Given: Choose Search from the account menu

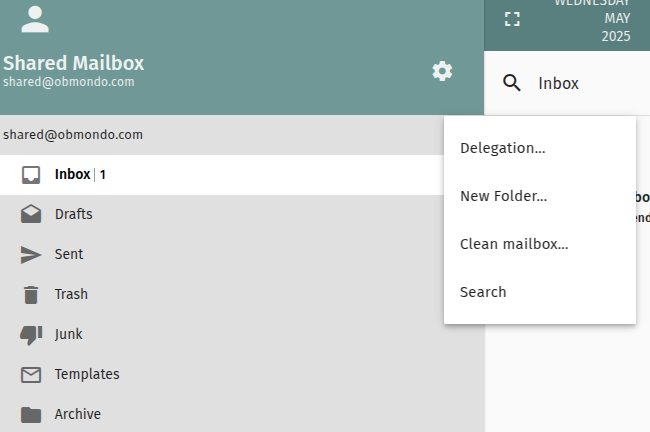Looking at the screenshot, I should coord(483,292).
